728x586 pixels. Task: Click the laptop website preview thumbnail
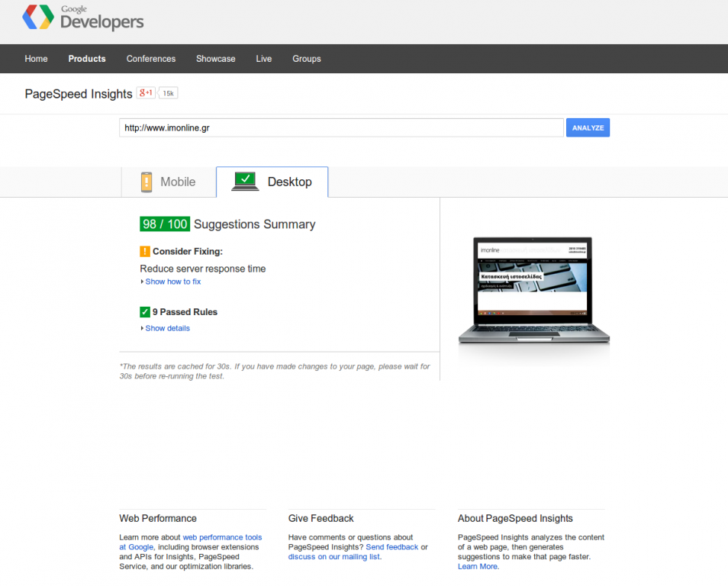point(533,291)
